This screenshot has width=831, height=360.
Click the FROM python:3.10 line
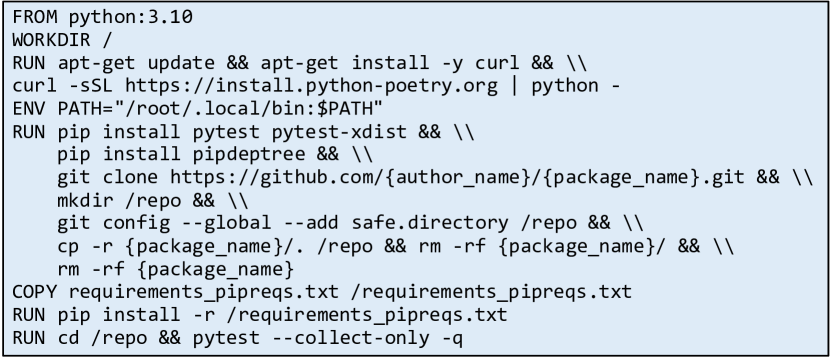(x=103, y=17)
